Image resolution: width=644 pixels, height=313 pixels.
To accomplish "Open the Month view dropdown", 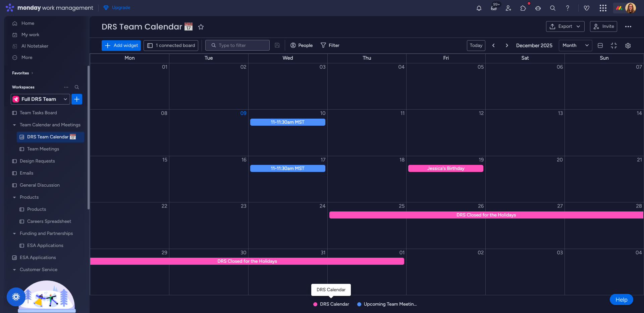I will pyautogui.click(x=575, y=45).
